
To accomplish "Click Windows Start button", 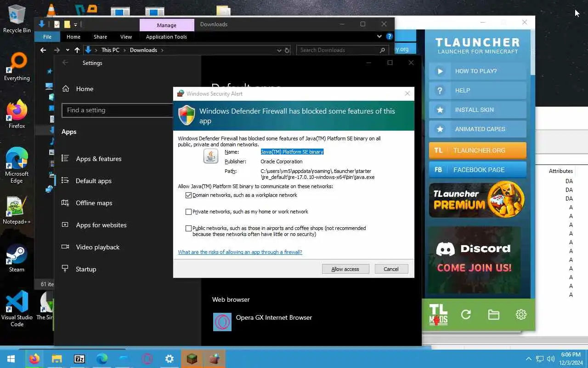I will 11,359.
